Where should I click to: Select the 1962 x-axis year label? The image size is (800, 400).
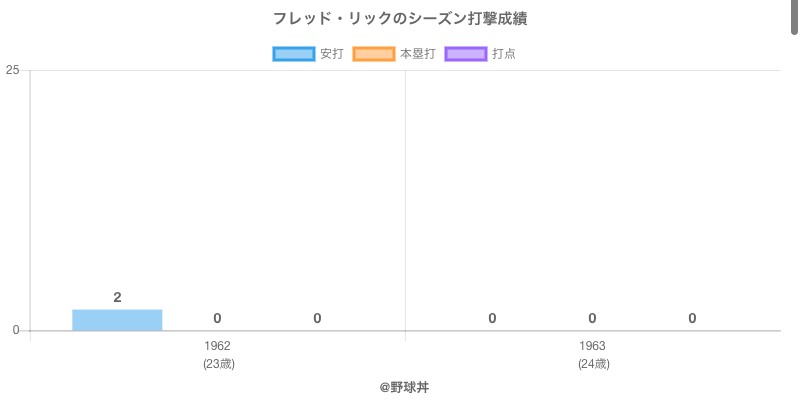tap(217, 346)
